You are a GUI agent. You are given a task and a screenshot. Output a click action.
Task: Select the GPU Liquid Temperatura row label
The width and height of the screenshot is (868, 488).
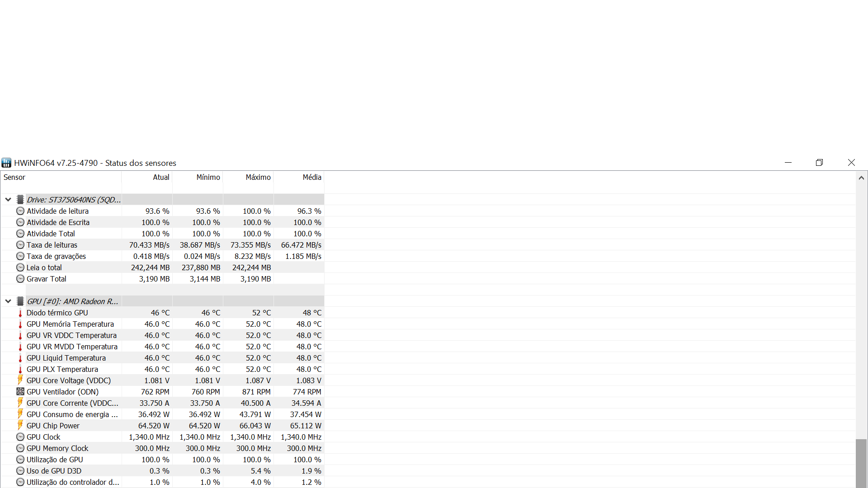coord(66,358)
